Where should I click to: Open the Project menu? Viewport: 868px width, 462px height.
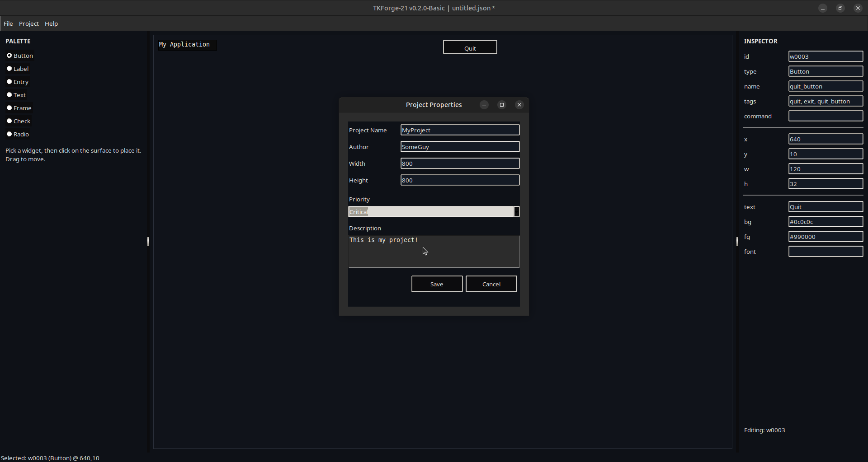(28, 23)
